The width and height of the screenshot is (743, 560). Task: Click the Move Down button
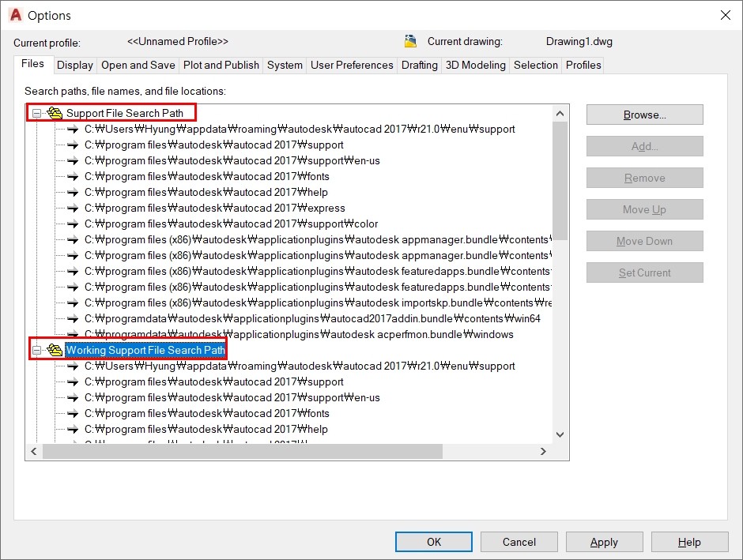point(644,241)
